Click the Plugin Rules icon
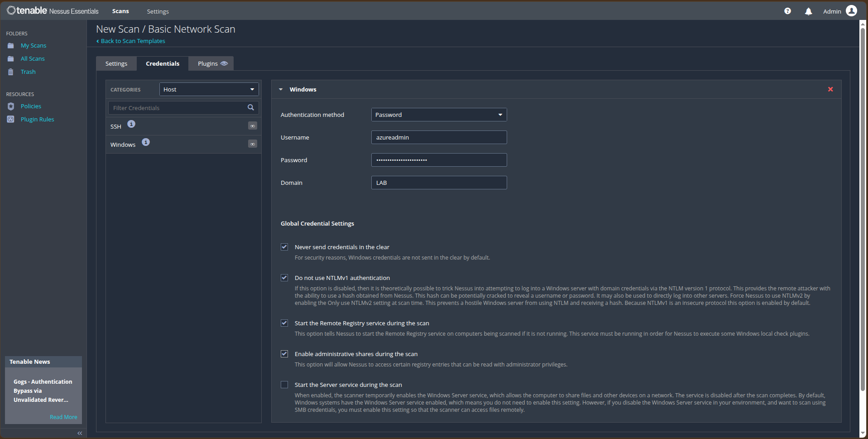 tap(11, 119)
